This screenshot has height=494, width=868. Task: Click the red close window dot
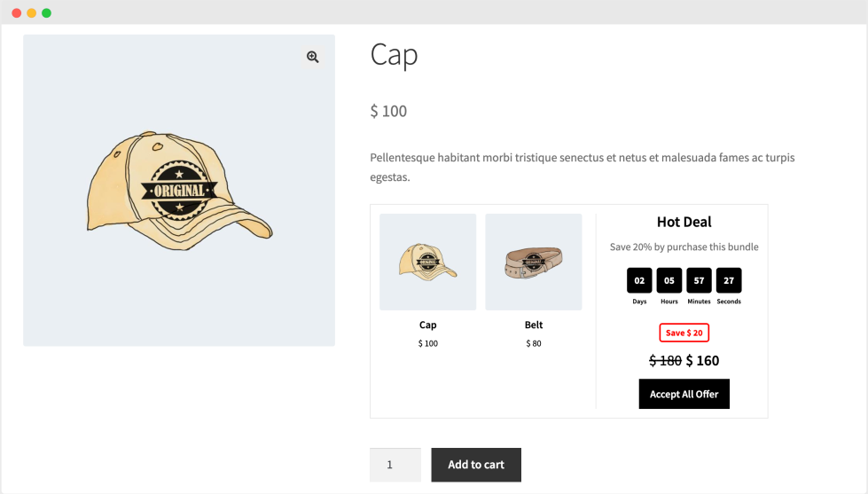(x=16, y=13)
